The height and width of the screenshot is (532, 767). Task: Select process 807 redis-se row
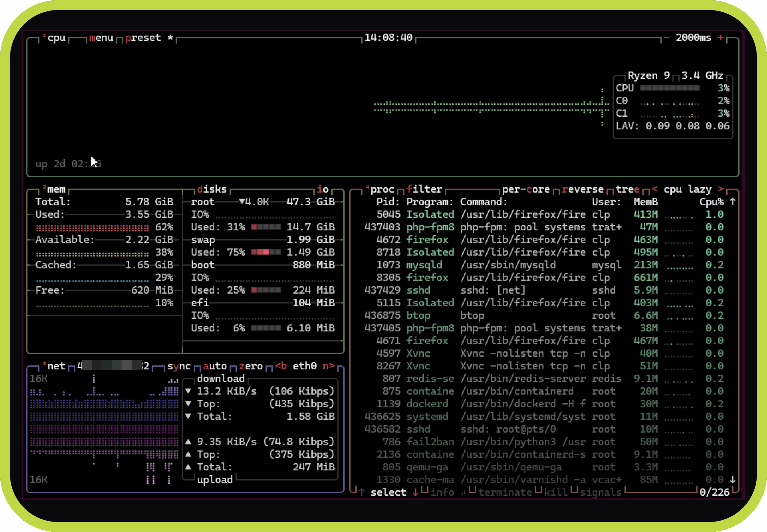click(x=544, y=379)
